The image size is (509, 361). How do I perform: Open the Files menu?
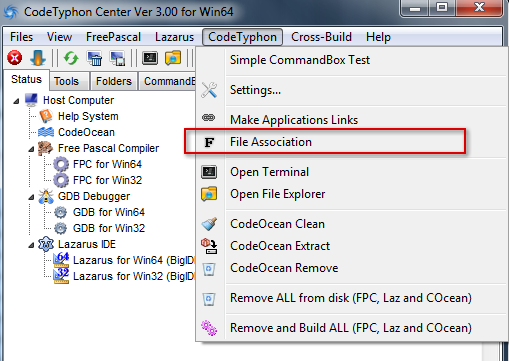tap(22, 37)
